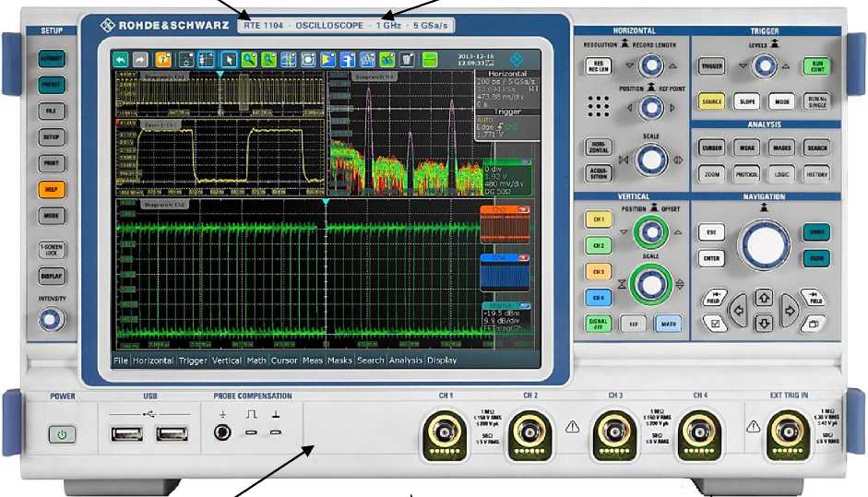Open the Trigger menu on screen

(x=193, y=361)
